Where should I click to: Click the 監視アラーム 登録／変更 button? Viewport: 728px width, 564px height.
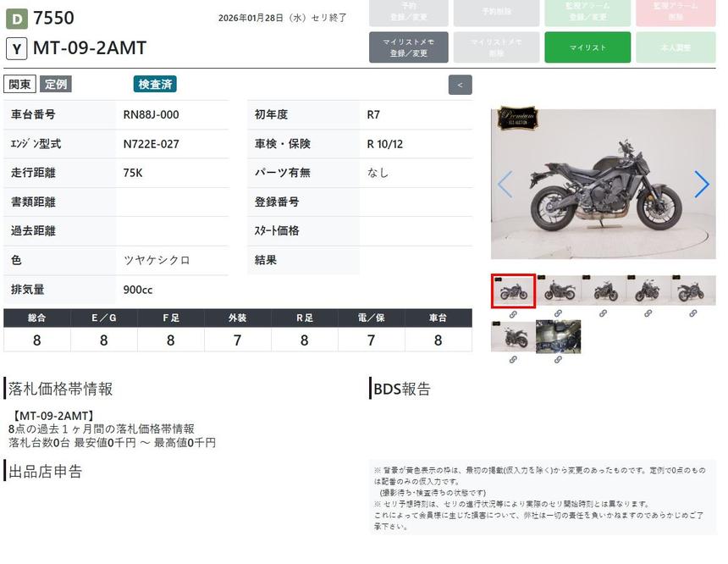point(587,12)
